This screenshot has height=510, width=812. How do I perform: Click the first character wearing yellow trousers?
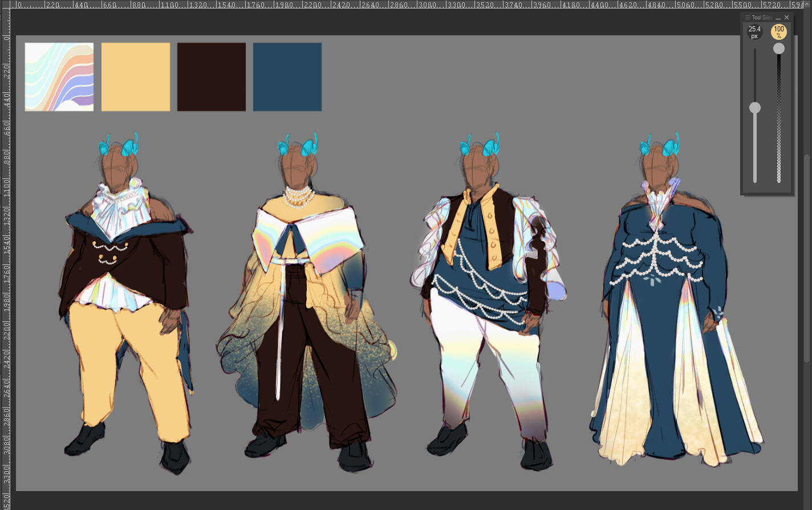click(x=125, y=302)
